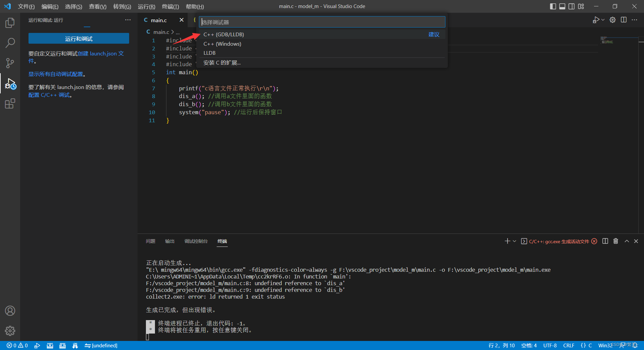Open the Search view in activity bar

tap(10, 43)
